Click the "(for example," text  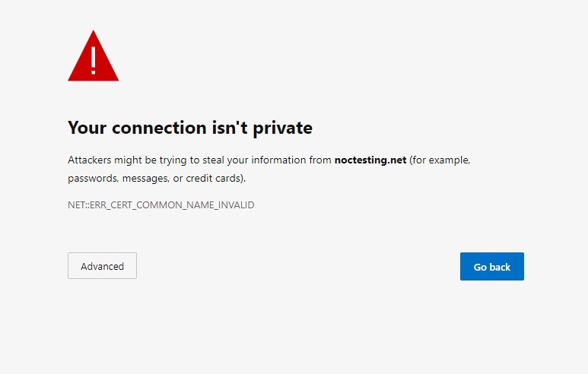click(x=440, y=160)
